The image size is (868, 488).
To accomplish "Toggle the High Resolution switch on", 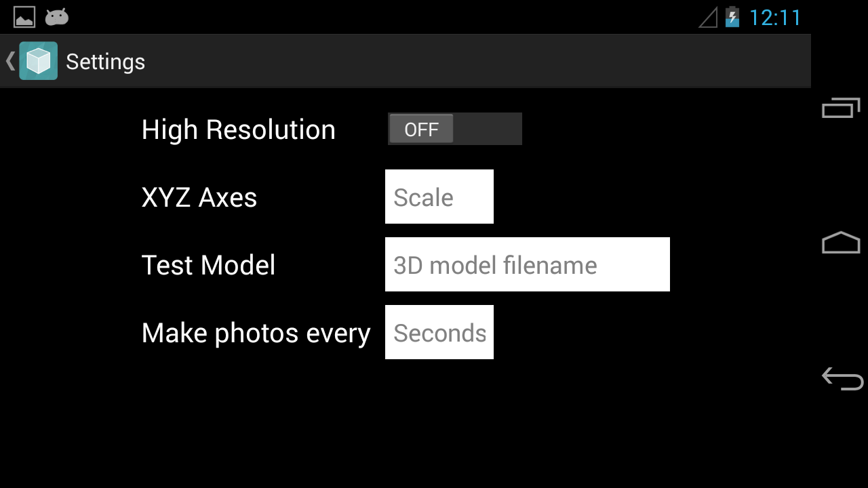I will [x=454, y=129].
